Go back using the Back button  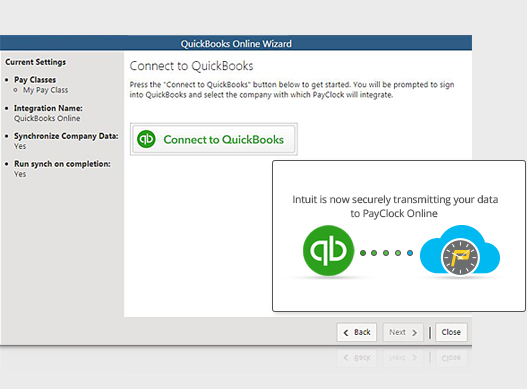(x=357, y=332)
